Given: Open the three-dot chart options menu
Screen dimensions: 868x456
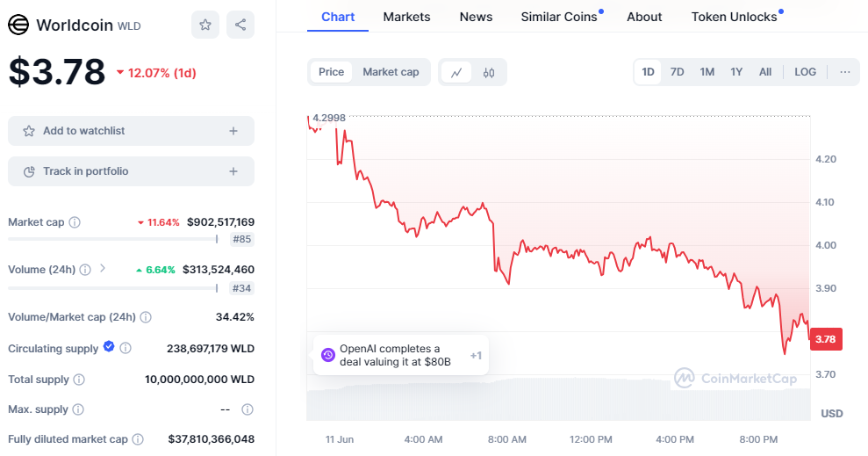Looking at the screenshot, I should pyautogui.click(x=844, y=72).
